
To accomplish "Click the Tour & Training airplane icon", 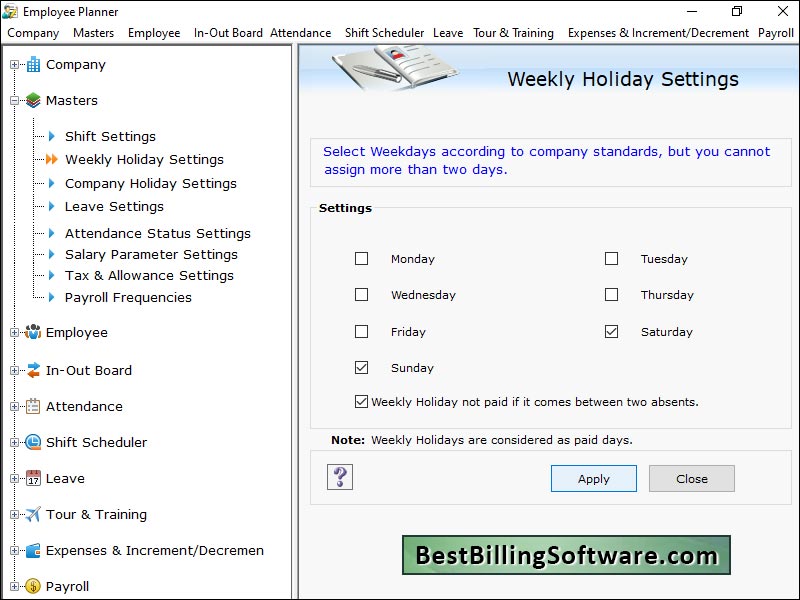I will pos(31,515).
